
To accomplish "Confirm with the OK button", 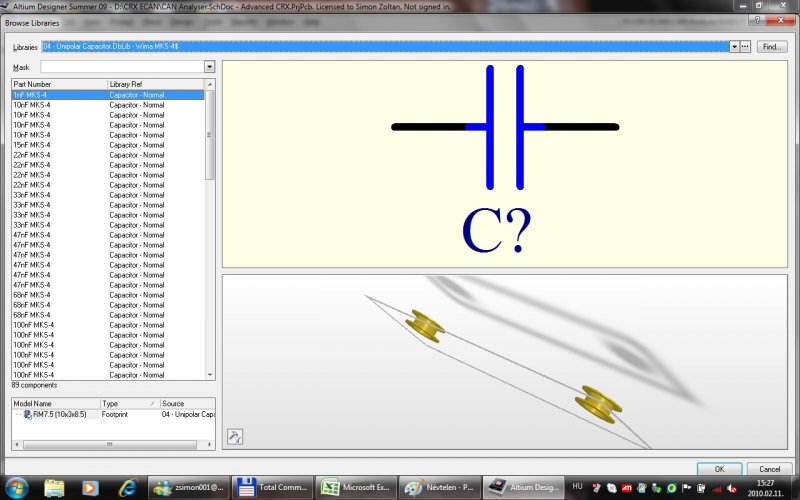I will pos(719,469).
